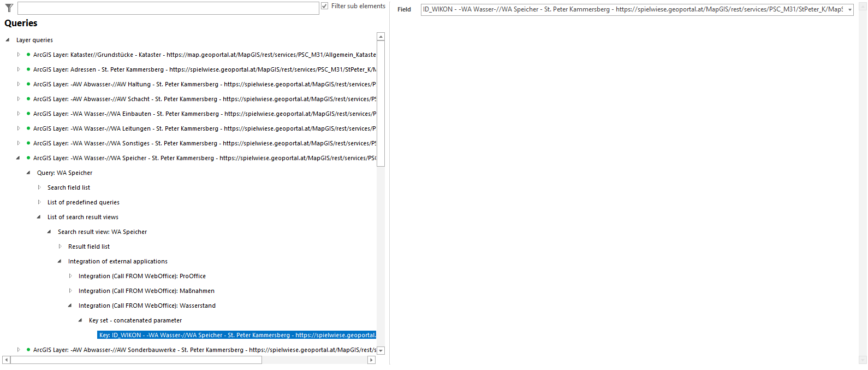The image size is (868, 370).
Task: Click green dot beside WA Leitungen layer
Action: point(28,128)
